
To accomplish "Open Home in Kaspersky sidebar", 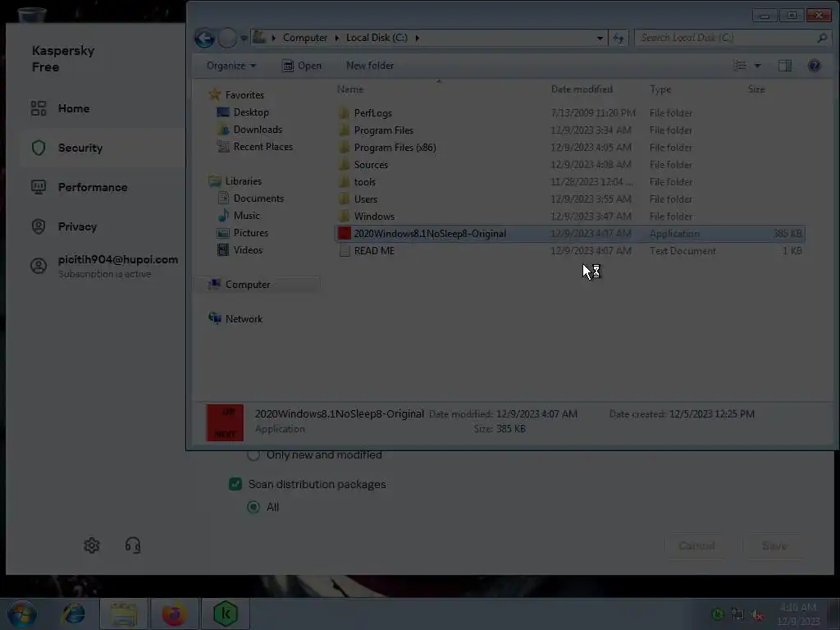I will [x=73, y=109].
